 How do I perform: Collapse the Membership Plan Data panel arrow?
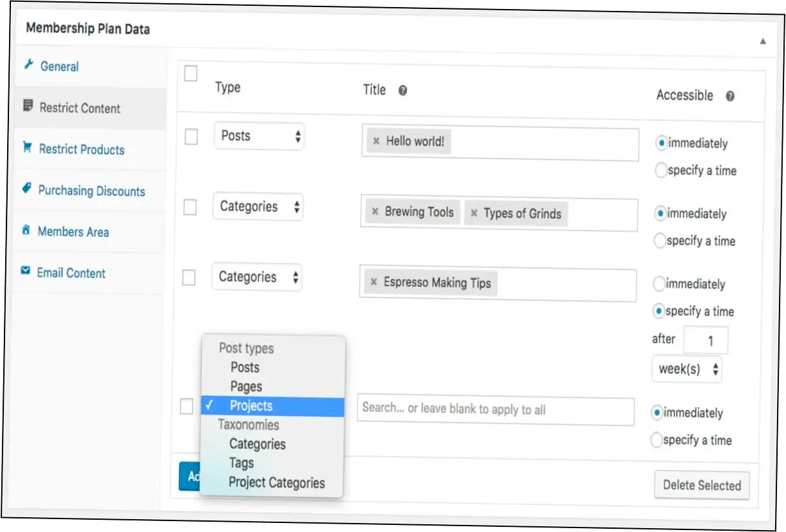coord(763,41)
